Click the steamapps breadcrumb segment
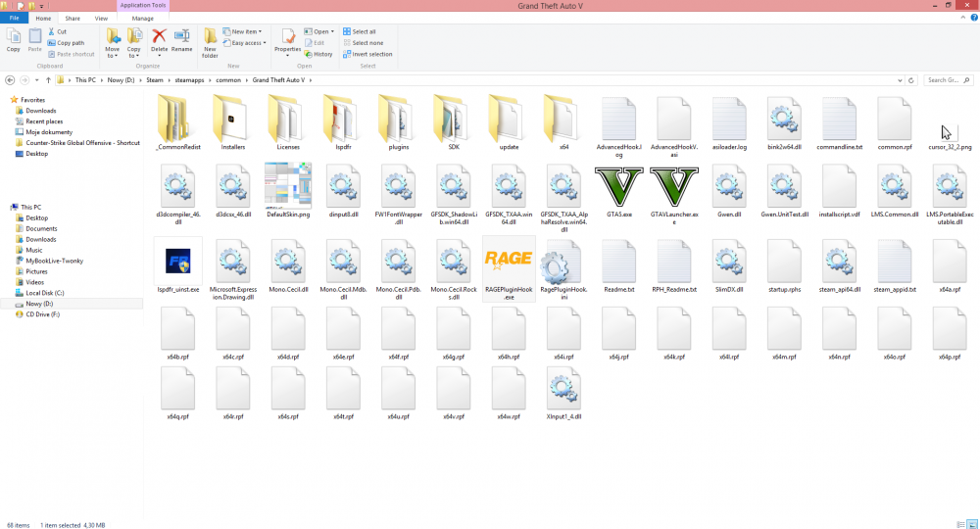Viewport: 980px width, 529px height. 189,80
